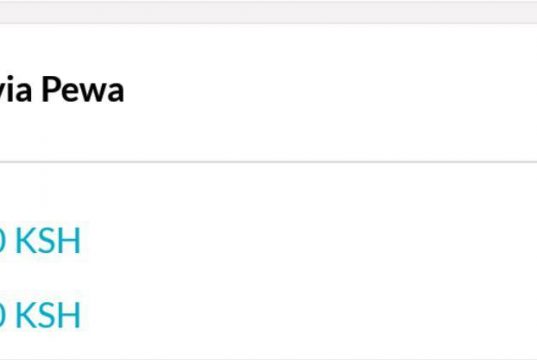Click the word 'Pewa' in the heading
Viewport: 537px width, 360px height.
point(83,89)
